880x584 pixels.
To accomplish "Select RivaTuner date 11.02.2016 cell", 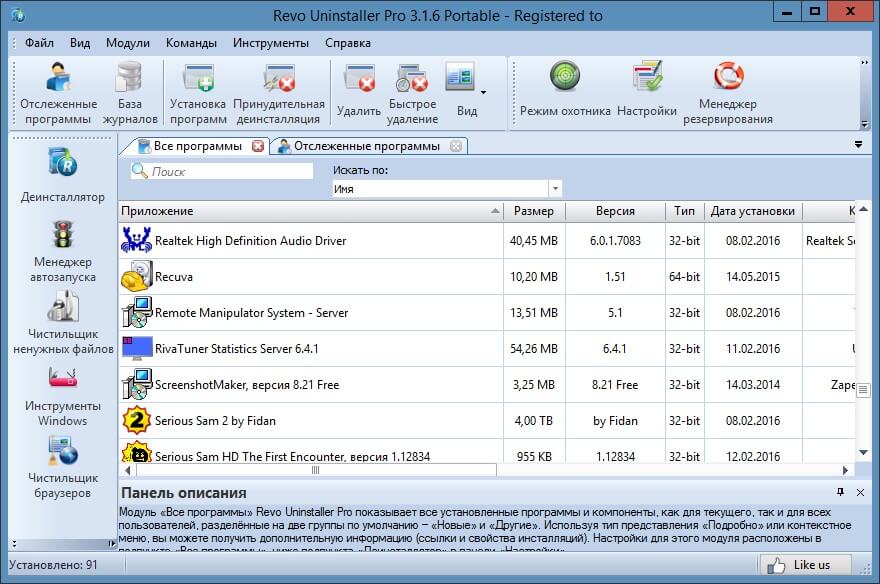I will 753,348.
